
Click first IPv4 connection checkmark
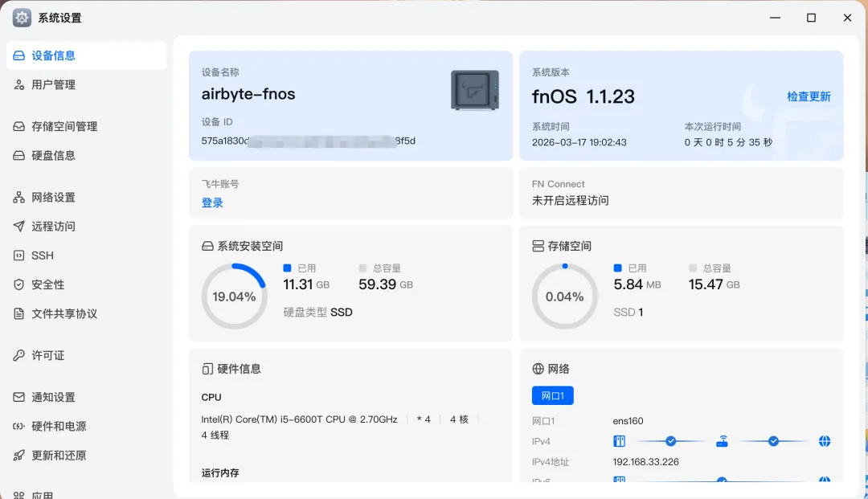click(x=670, y=441)
